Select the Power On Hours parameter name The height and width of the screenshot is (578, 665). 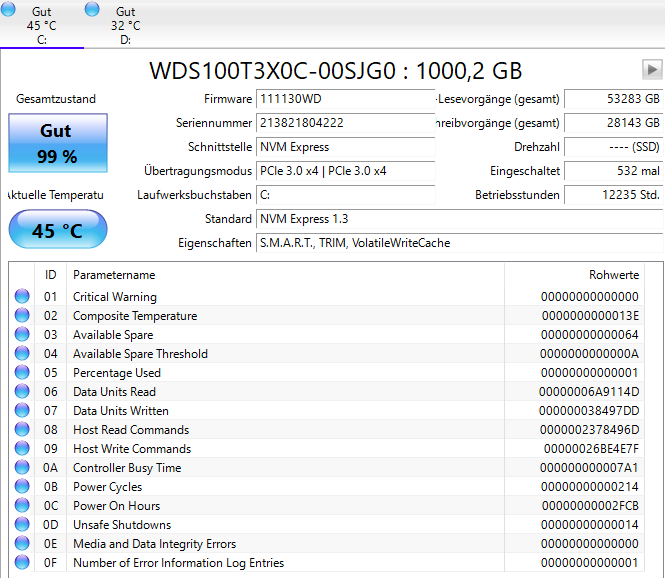117,506
